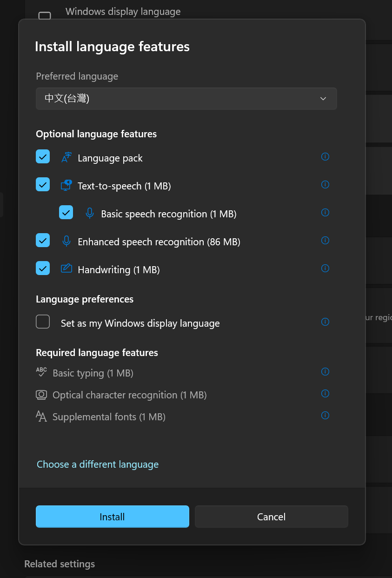
Task: Click info icon for Supplemental fonts
Action: click(325, 416)
